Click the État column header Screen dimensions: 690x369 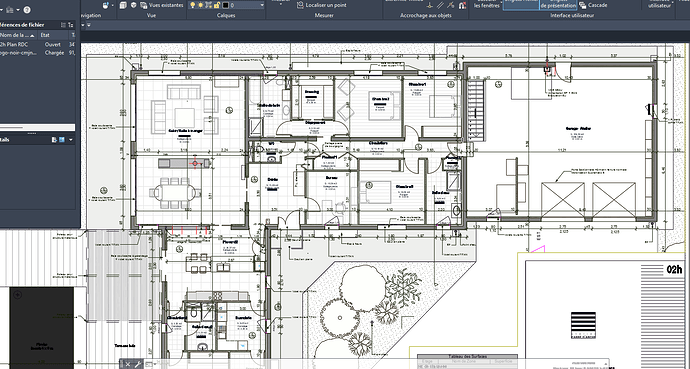pyautogui.click(x=53, y=35)
